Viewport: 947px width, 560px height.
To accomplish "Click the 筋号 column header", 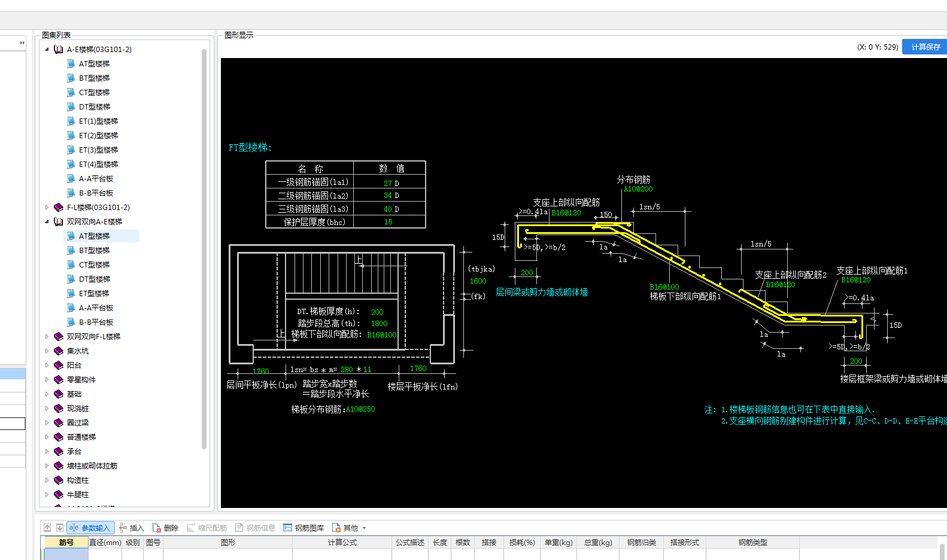I will tap(66, 543).
